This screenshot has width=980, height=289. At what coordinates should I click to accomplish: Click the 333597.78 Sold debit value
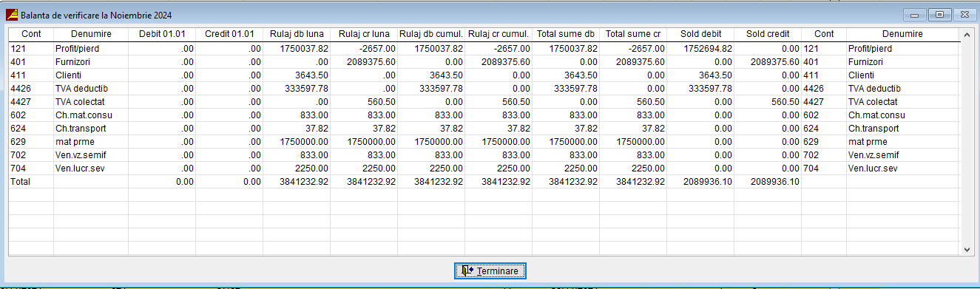click(x=710, y=89)
